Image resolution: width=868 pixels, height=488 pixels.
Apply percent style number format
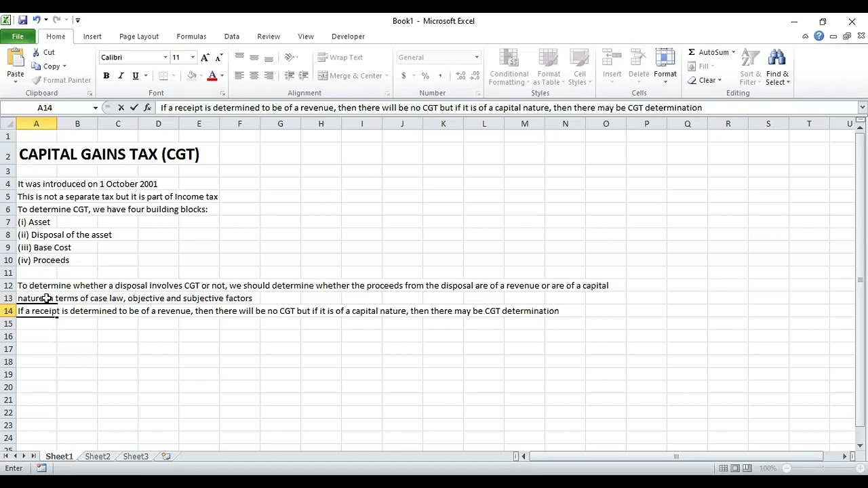pyautogui.click(x=425, y=76)
